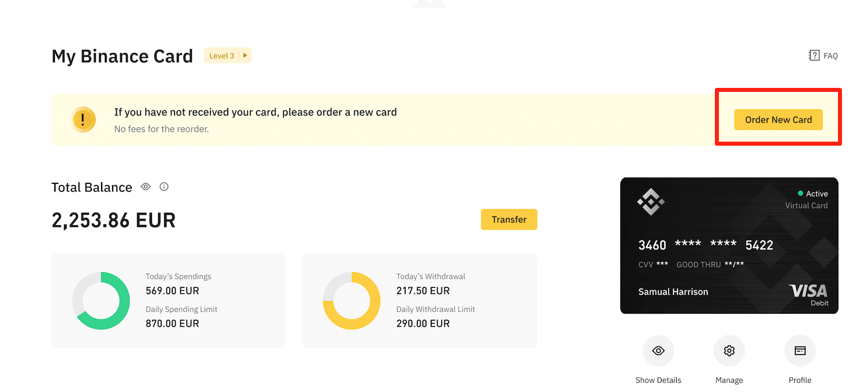Select the virtual card thumbnail

(x=729, y=246)
